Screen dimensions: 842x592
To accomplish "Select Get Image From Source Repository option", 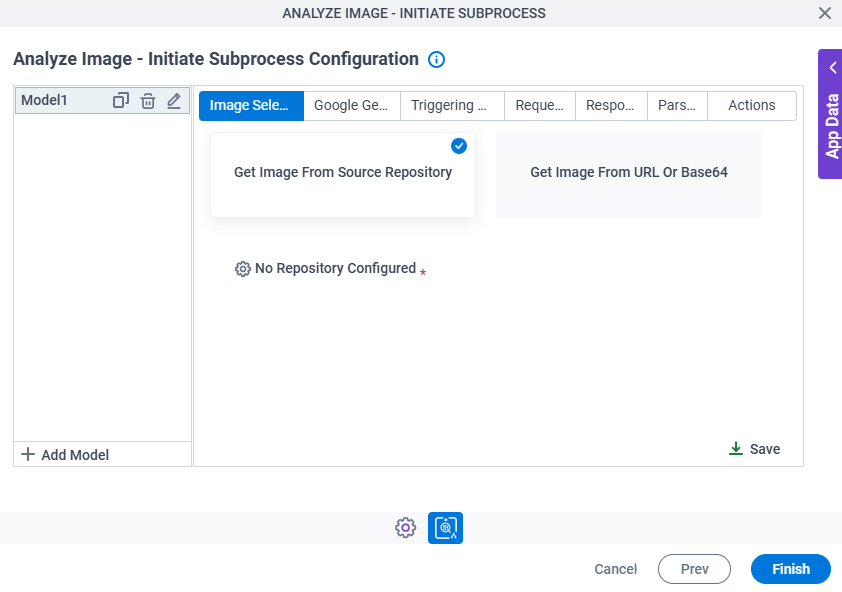I will (x=343, y=175).
